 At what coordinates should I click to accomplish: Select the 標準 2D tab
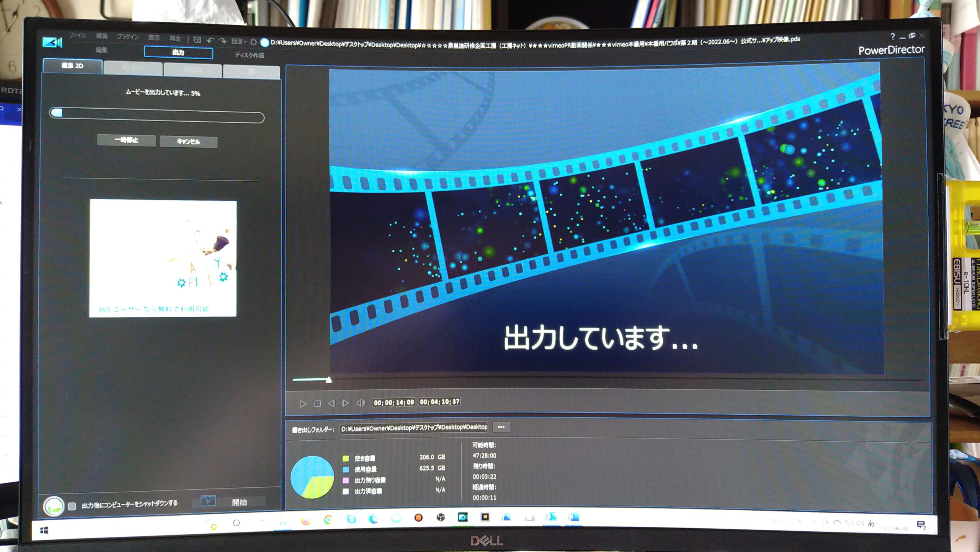[x=72, y=66]
